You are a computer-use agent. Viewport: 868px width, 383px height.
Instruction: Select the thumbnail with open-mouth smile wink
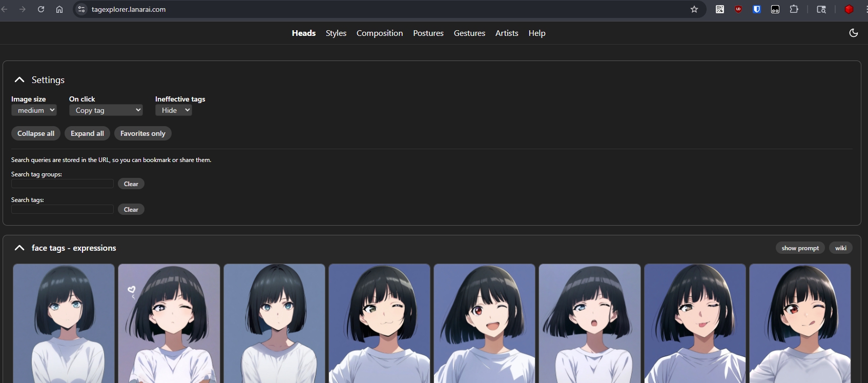pos(484,324)
